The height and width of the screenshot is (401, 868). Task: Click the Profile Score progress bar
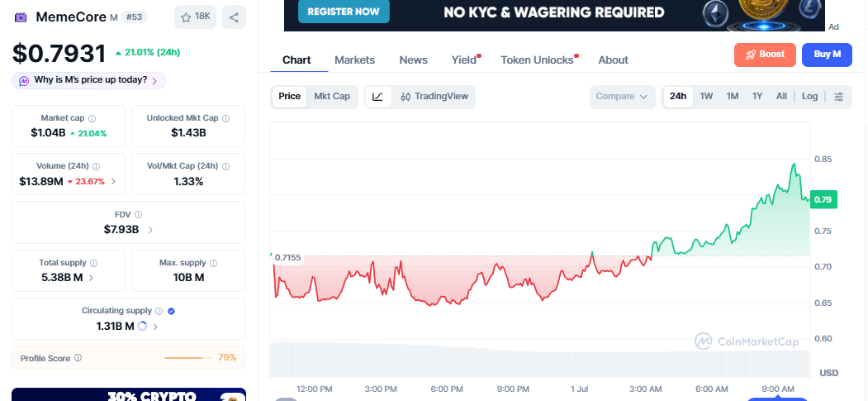click(x=188, y=358)
